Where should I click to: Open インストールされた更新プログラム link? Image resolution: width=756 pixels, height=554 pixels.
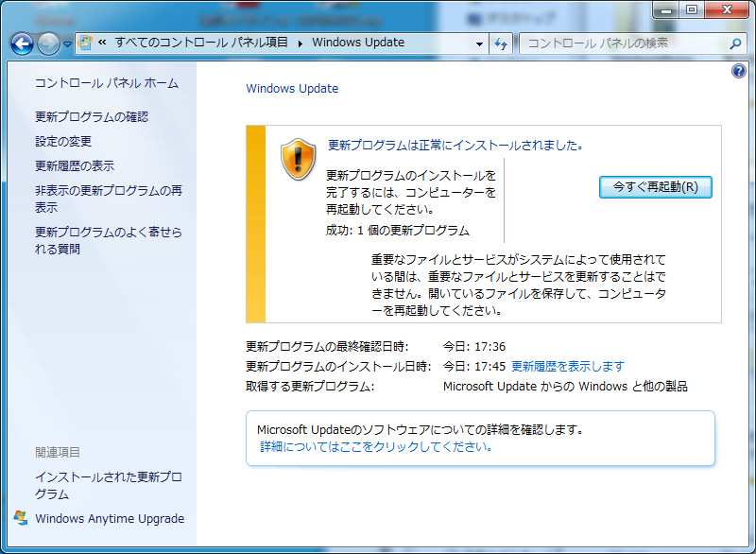tap(109, 485)
